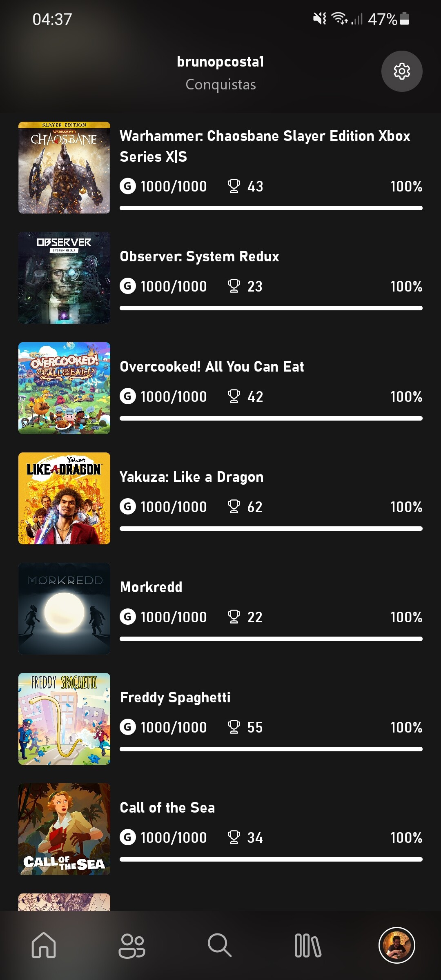Tap the trophy icon for Observer: System Redux
This screenshot has width=441, height=980.
pyautogui.click(x=234, y=286)
